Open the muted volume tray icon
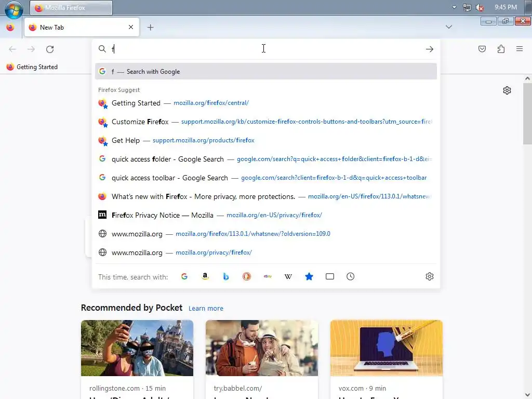Image resolution: width=532 pixels, height=399 pixels. (480, 7)
